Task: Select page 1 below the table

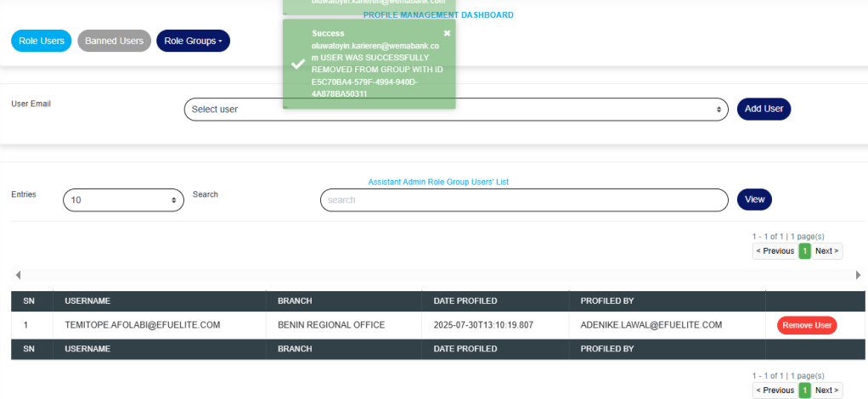Action: 804,391
